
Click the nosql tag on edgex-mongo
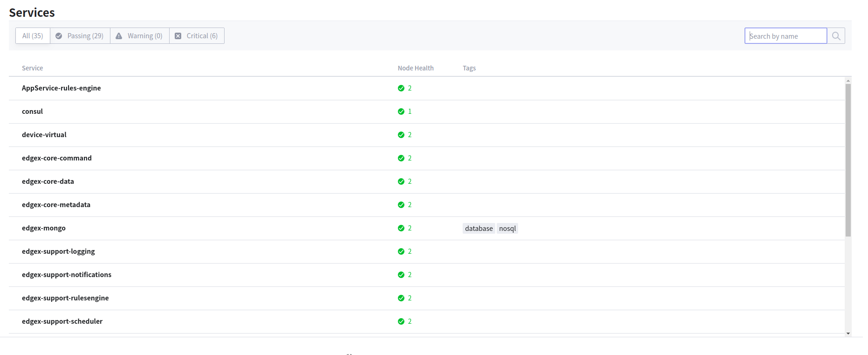point(507,229)
